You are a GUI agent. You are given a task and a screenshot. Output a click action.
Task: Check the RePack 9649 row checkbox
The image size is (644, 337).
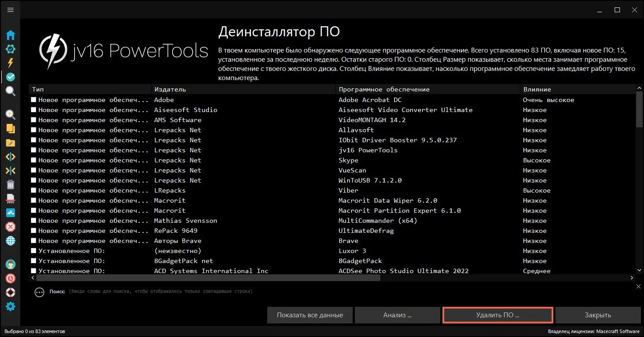(34, 231)
